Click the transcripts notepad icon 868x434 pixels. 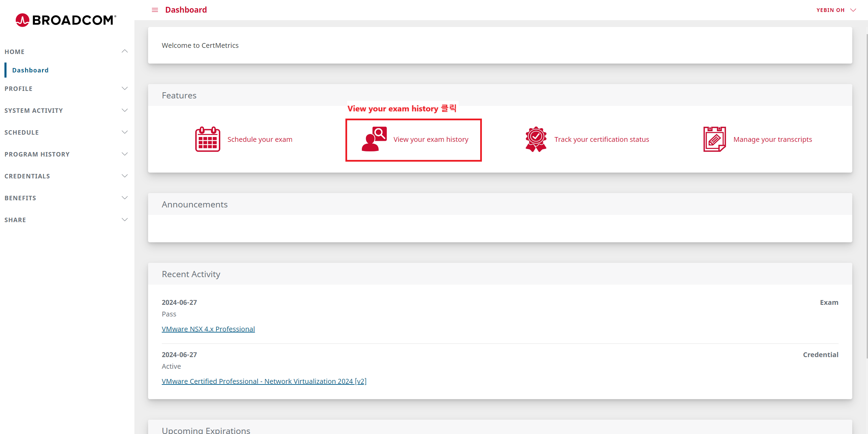pos(714,139)
